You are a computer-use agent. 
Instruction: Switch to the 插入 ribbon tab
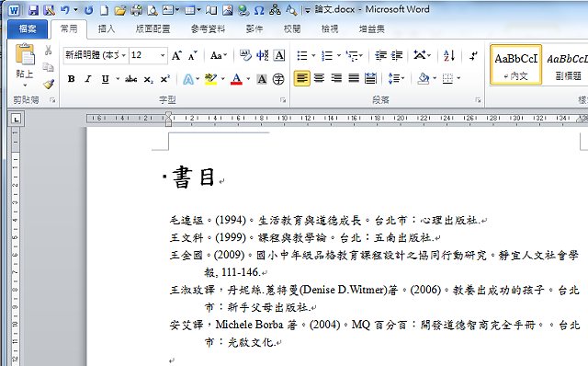(107, 29)
